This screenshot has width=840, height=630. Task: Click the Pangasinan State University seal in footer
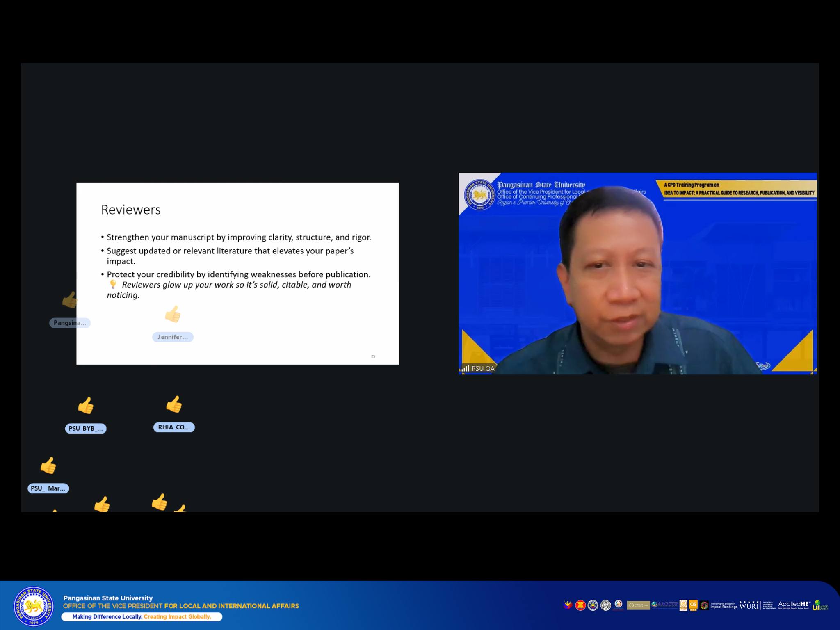pyautogui.click(x=34, y=606)
